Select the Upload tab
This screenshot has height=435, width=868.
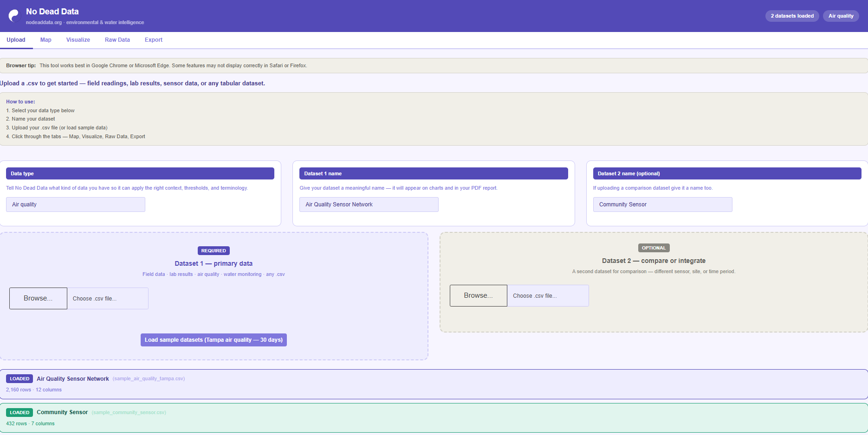[16, 40]
